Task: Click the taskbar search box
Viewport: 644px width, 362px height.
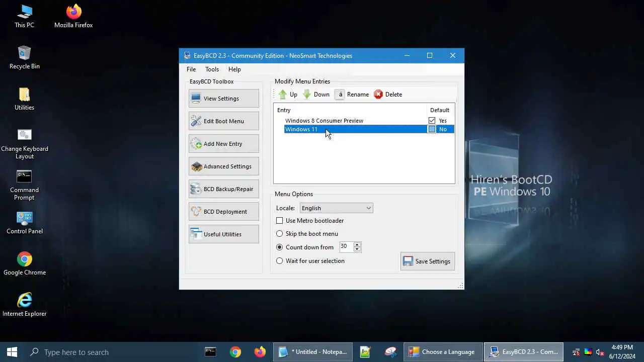Action: pos(111,352)
